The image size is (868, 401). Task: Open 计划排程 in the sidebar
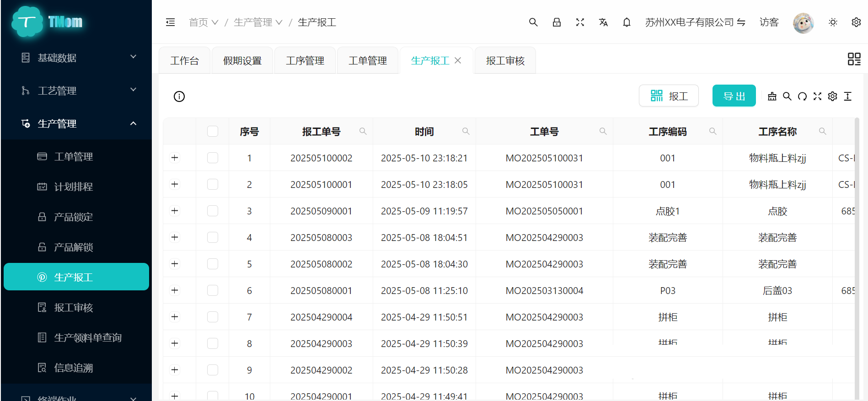(73, 187)
